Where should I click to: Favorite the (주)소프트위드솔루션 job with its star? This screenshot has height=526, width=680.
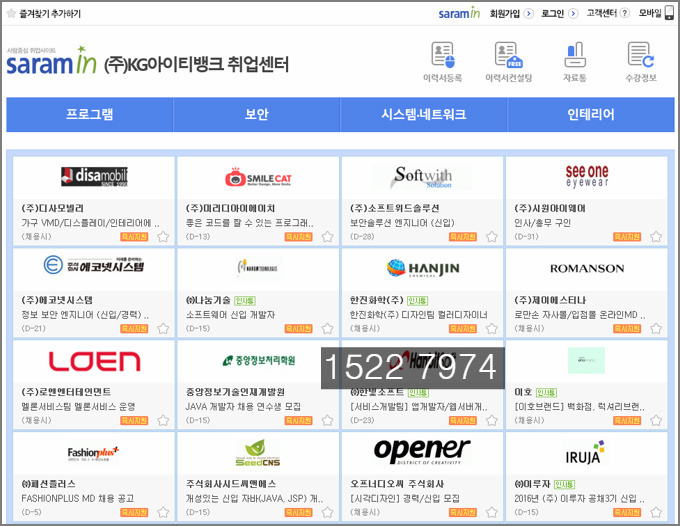[492, 237]
